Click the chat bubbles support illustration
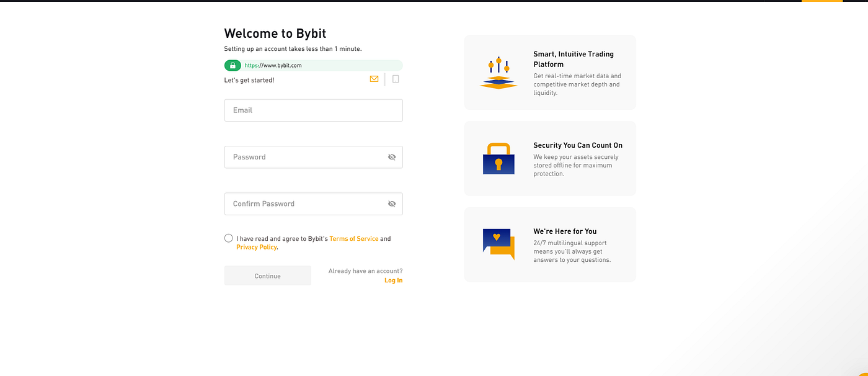 [498, 244]
